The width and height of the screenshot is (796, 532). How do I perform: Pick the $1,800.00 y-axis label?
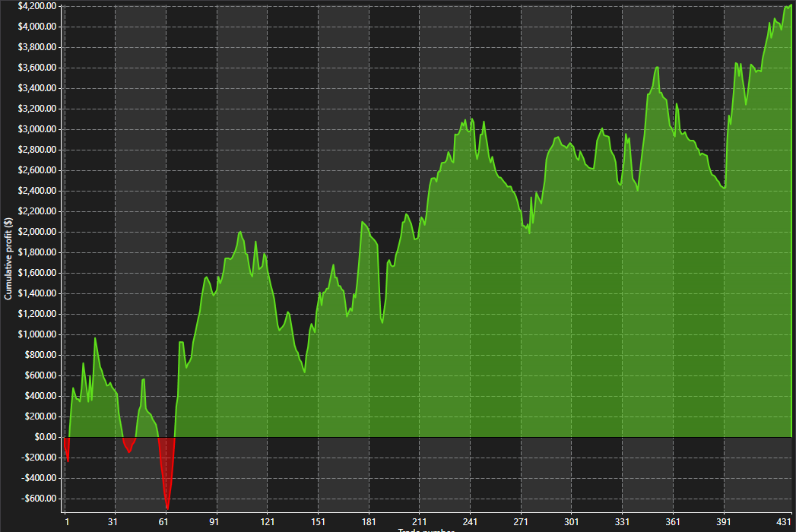(37, 252)
